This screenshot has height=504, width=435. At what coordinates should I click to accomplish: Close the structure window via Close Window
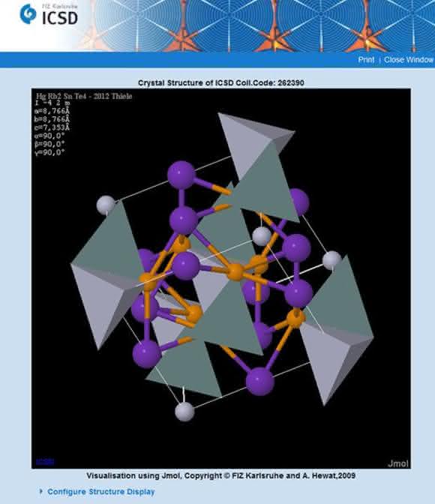click(x=409, y=60)
